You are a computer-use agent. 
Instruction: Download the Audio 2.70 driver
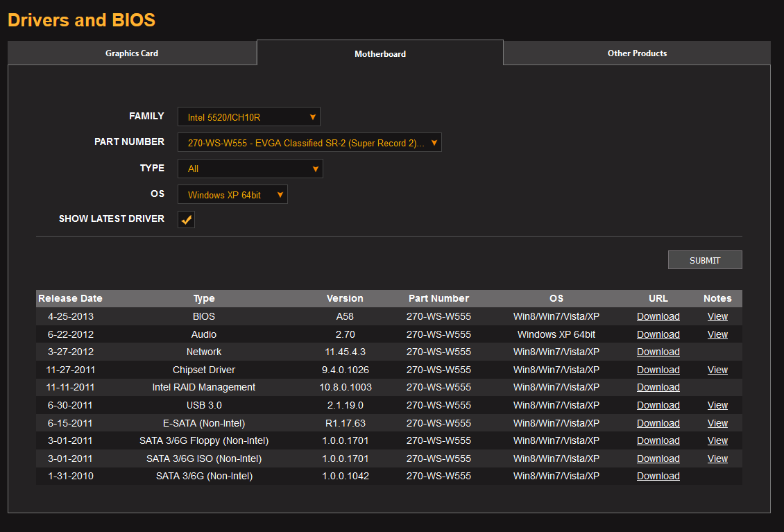[x=658, y=334]
